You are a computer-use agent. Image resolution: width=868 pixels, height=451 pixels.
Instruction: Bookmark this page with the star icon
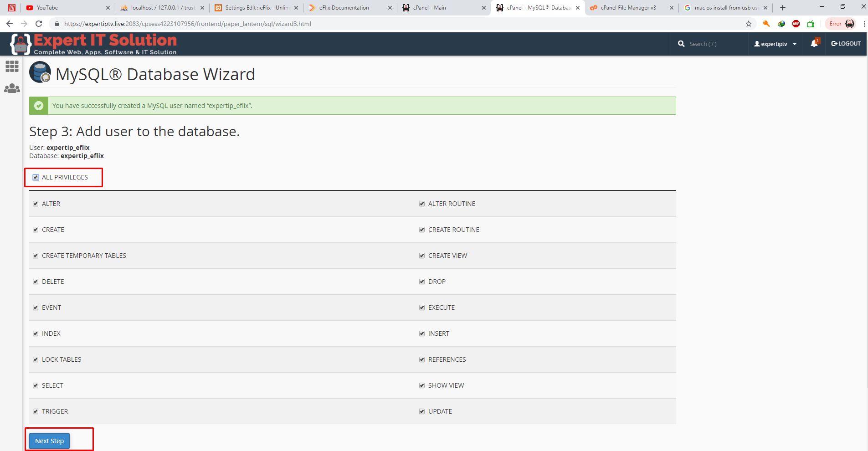(x=749, y=24)
